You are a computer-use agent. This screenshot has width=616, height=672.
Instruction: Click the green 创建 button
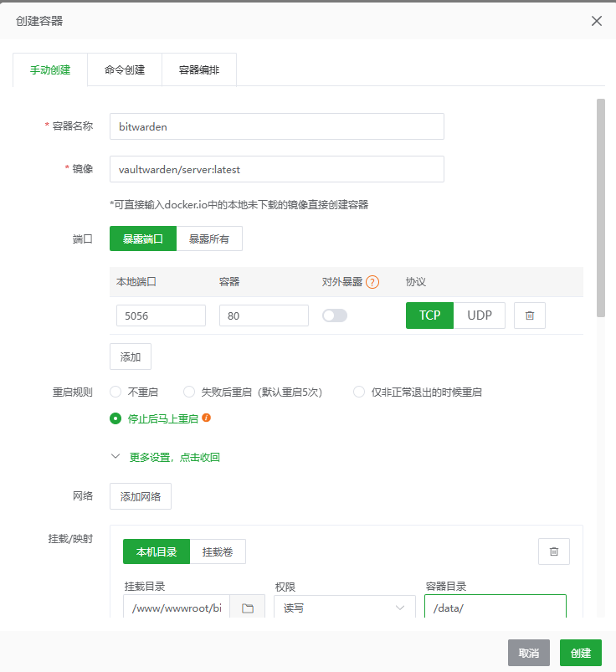(x=580, y=653)
